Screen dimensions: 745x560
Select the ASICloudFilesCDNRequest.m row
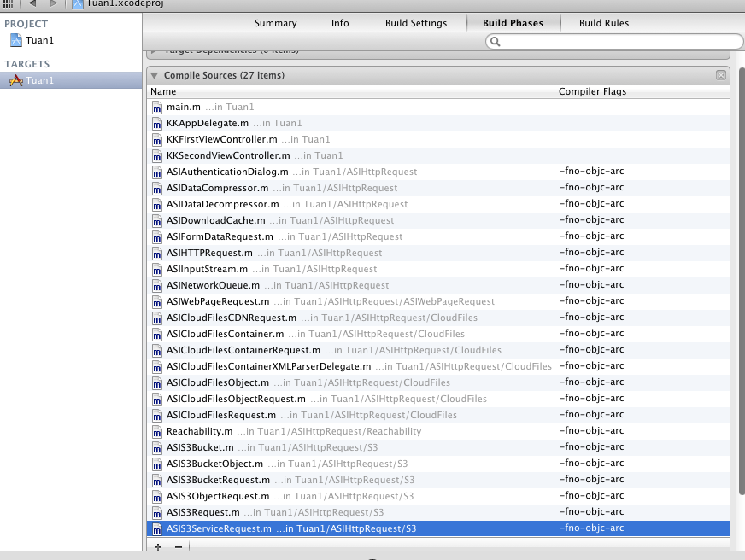438,318
